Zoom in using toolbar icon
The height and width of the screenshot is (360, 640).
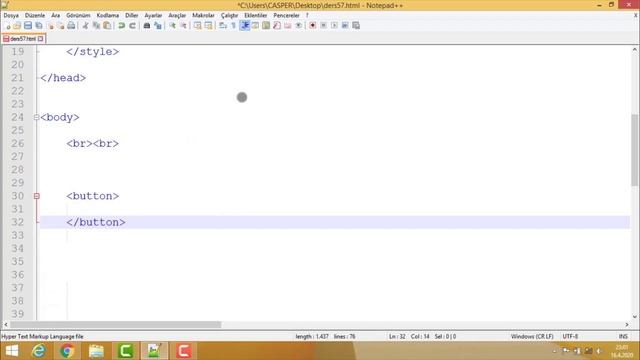click(x=172, y=26)
